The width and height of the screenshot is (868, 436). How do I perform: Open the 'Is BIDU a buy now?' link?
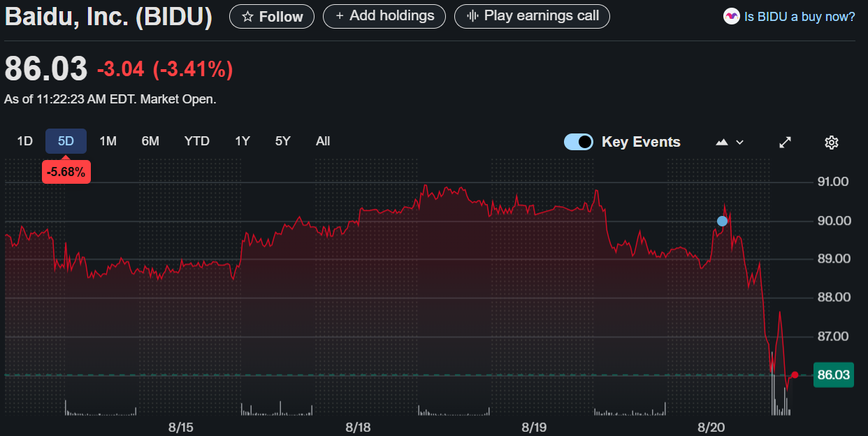800,16
